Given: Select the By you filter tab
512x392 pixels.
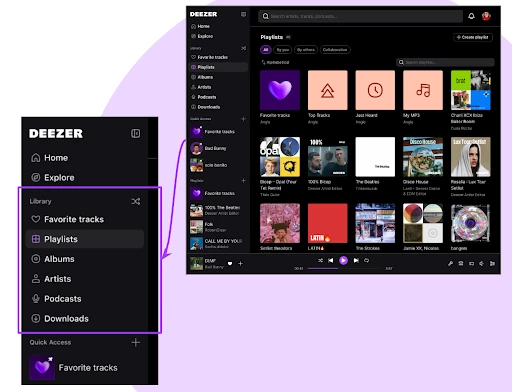Looking at the screenshot, I should pyautogui.click(x=283, y=50).
